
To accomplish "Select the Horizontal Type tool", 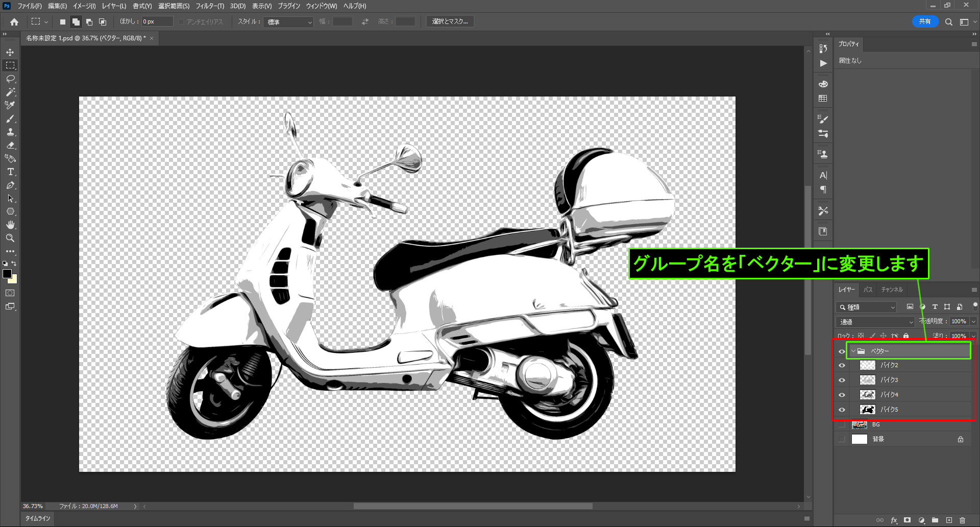I will 10,172.
